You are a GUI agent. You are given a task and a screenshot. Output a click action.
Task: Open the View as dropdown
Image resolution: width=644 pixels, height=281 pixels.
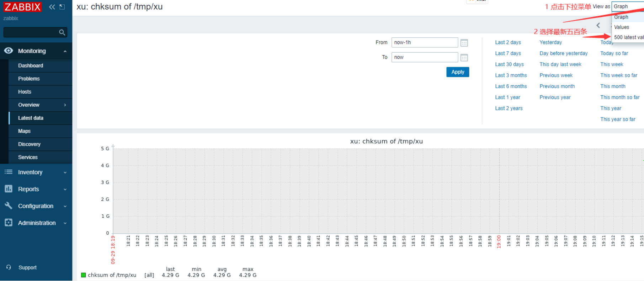point(628,6)
